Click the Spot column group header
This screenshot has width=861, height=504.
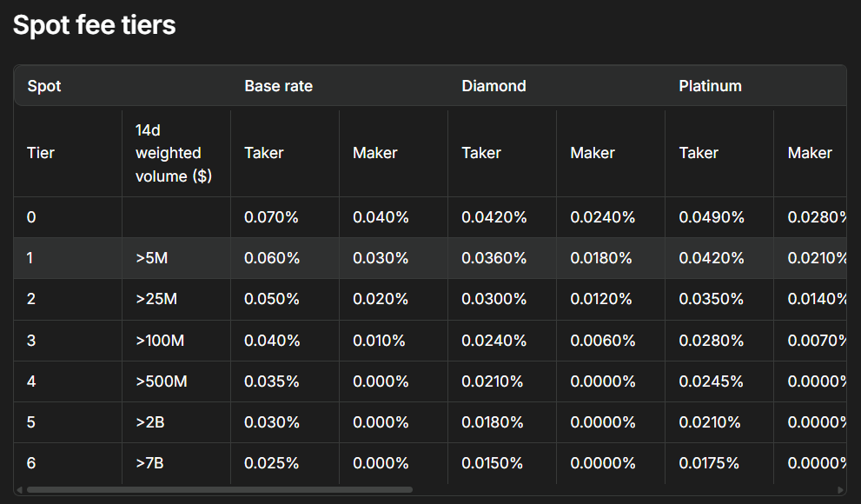click(x=43, y=86)
